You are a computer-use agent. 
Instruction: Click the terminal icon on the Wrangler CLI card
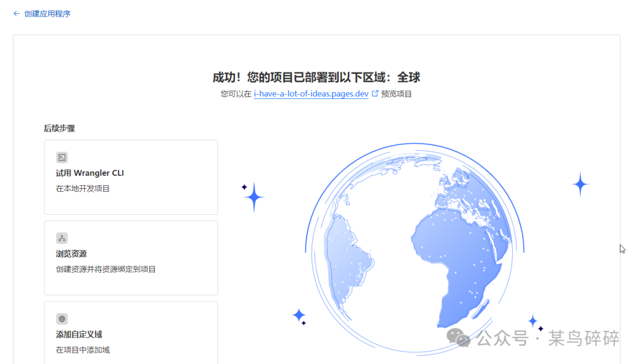61,157
